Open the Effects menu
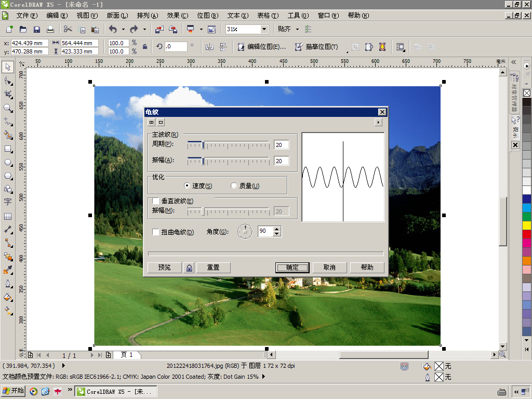 pos(178,16)
